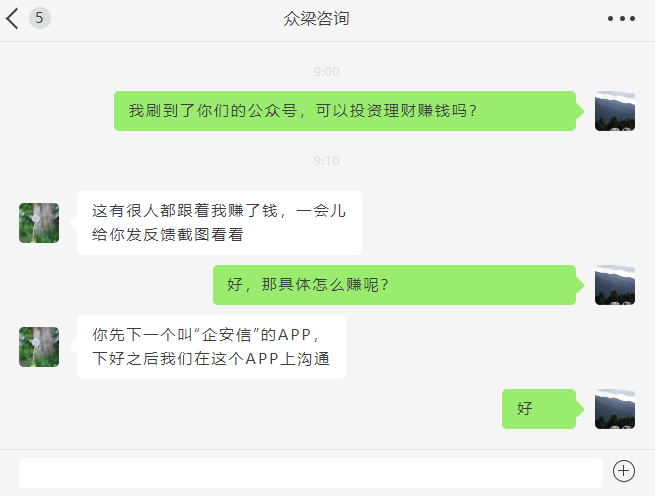This screenshot has width=658, height=496.
Task: Select the short green 好 reply bubble
Action: click(539, 409)
